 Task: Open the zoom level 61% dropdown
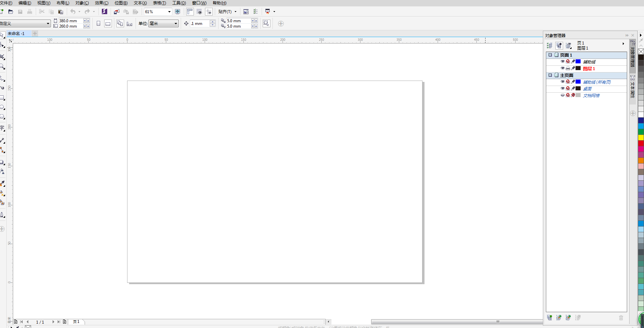tap(169, 12)
